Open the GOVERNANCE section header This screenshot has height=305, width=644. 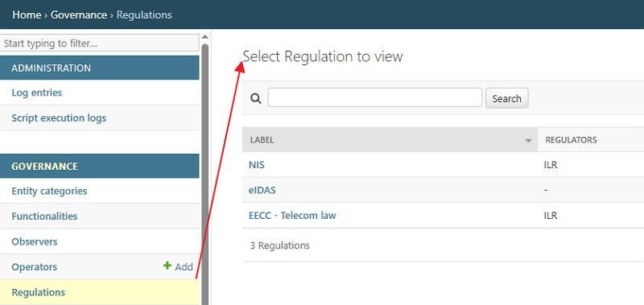click(100, 167)
